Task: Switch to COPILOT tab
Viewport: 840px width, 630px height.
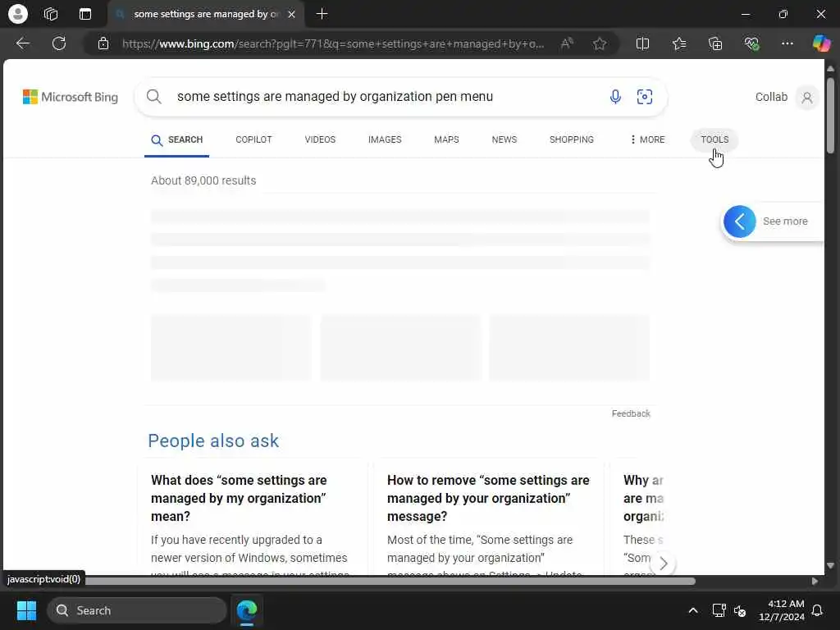Action: coord(253,139)
